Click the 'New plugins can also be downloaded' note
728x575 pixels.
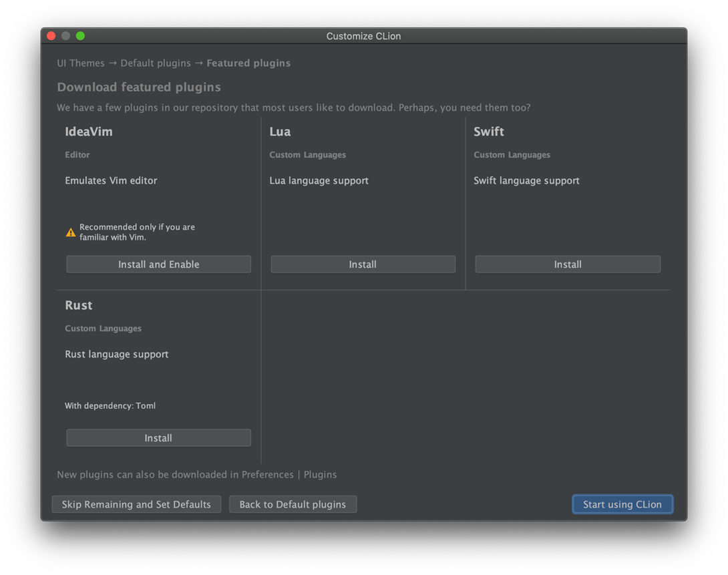pyautogui.click(x=197, y=474)
